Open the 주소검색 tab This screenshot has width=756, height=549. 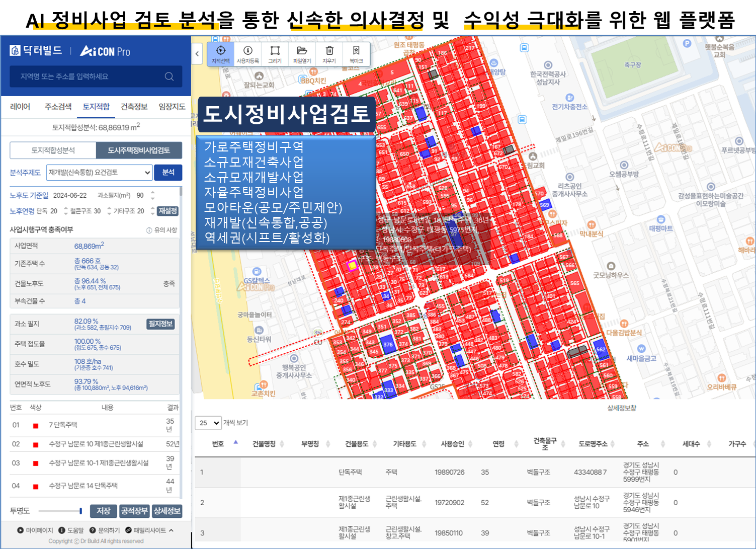click(x=58, y=107)
